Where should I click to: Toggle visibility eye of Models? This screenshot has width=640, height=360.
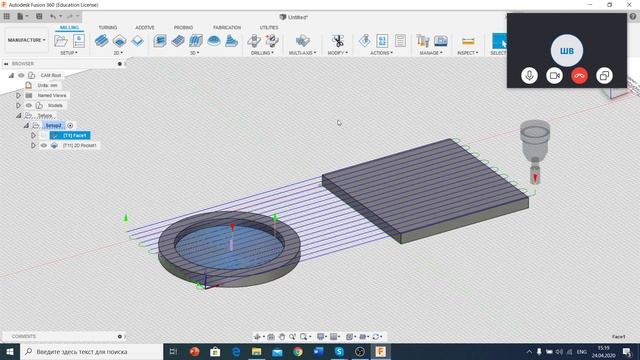29,105
